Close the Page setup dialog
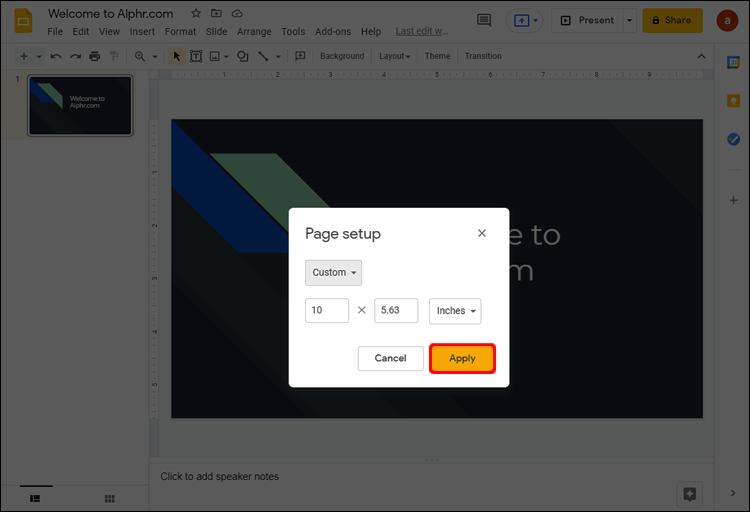 point(482,233)
